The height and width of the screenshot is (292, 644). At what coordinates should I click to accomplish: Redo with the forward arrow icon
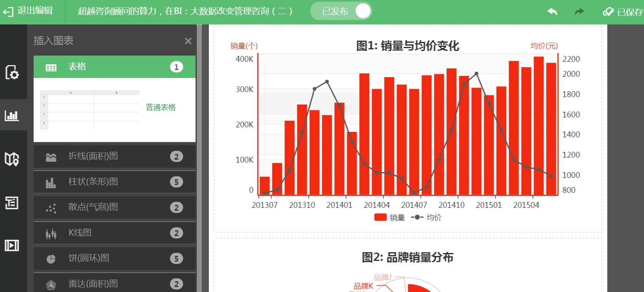579,12
